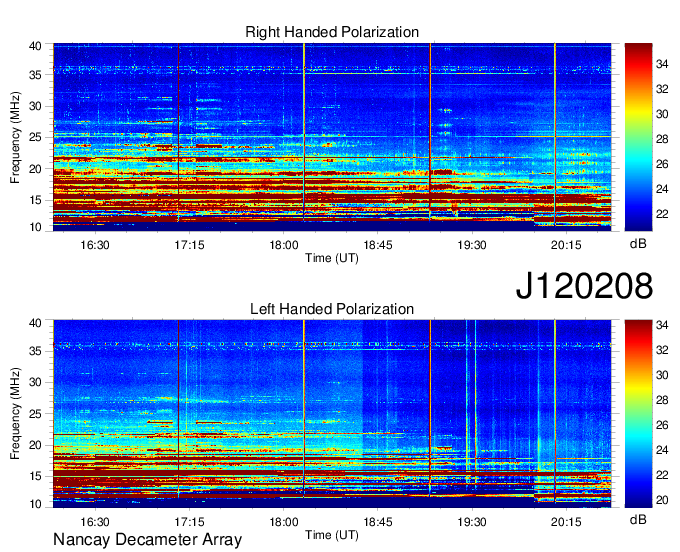The image size is (680, 552).
Task: Click the 16:30 tick on the top plot
Action: click(x=95, y=245)
